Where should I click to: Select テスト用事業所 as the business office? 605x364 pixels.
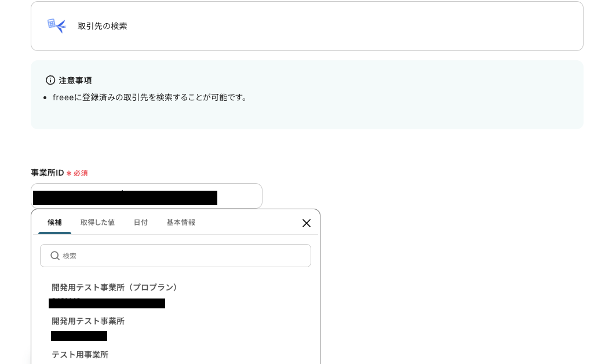[x=80, y=355]
